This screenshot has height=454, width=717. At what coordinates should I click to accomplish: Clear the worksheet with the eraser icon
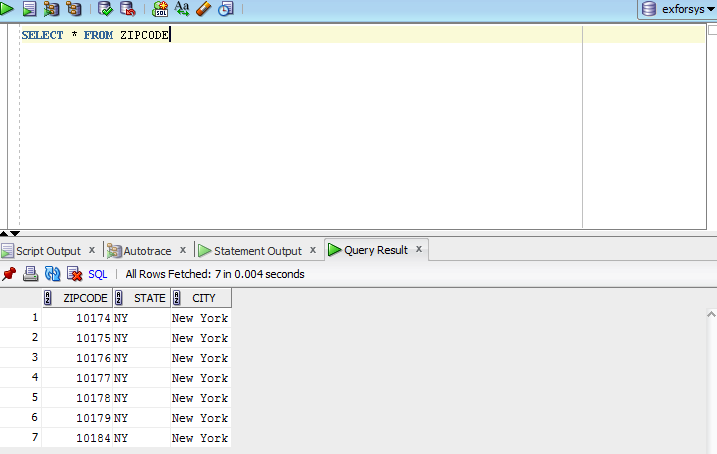203,9
